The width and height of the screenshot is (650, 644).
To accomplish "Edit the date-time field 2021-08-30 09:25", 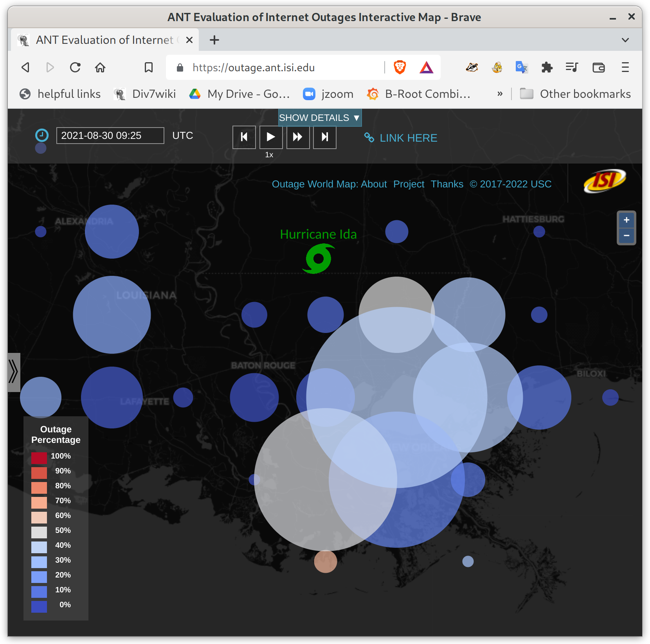I will (110, 135).
